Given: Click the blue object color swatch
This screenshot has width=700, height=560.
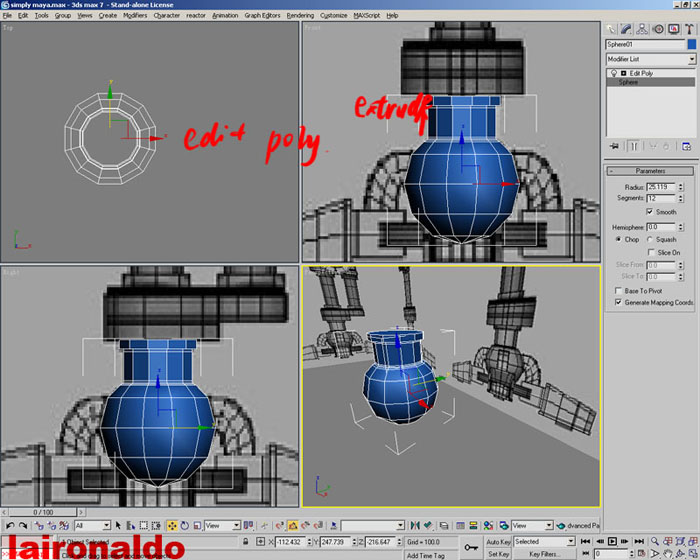Looking at the screenshot, I should (x=691, y=45).
